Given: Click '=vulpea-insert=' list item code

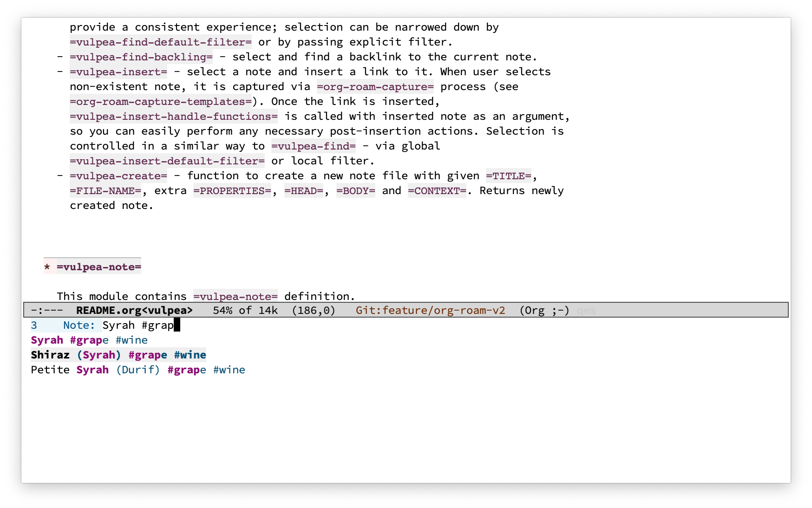Looking at the screenshot, I should pos(118,72).
